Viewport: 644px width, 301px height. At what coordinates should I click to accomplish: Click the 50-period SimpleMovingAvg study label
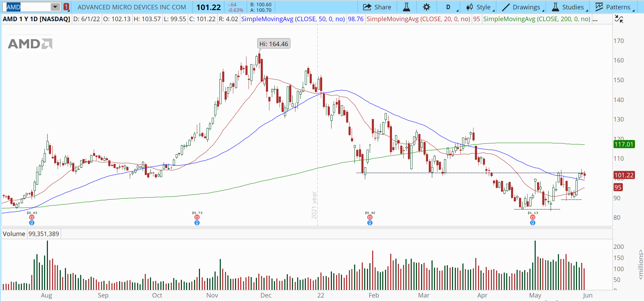coord(293,19)
